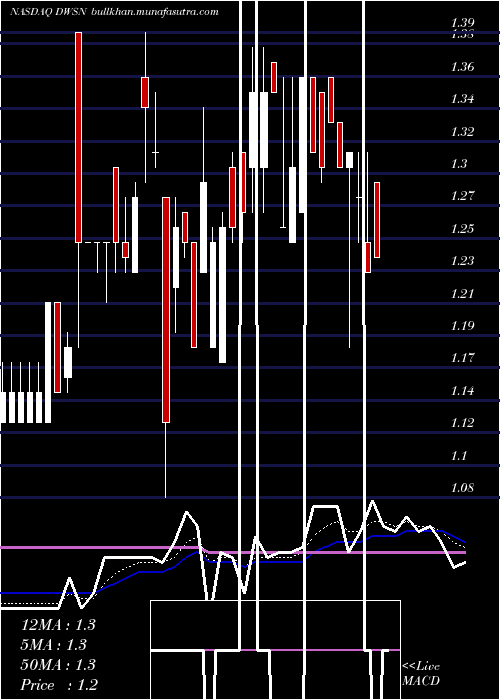Click the 1.19 price level label

point(462,325)
